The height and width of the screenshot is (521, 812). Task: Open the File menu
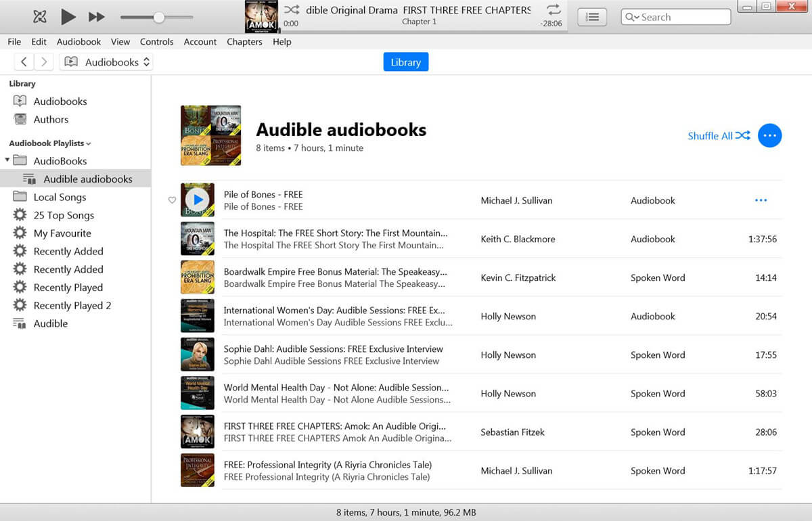[x=14, y=41]
